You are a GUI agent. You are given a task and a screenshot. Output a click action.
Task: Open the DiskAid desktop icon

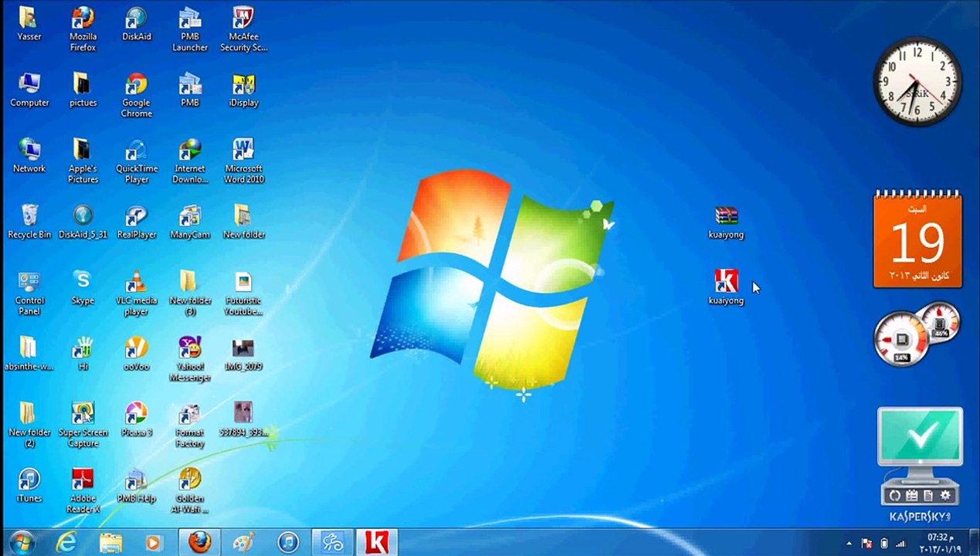pyautogui.click(x=137, y=24)
